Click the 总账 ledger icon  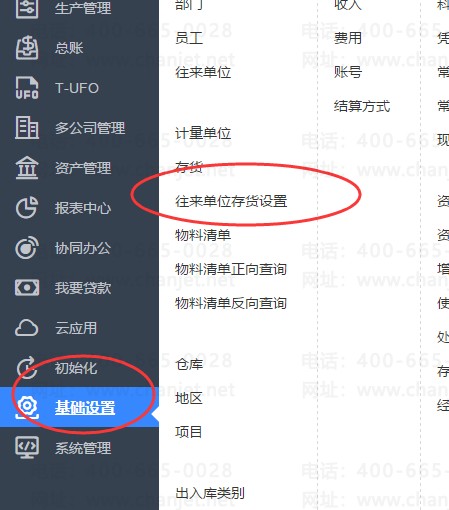click(27, 48)
